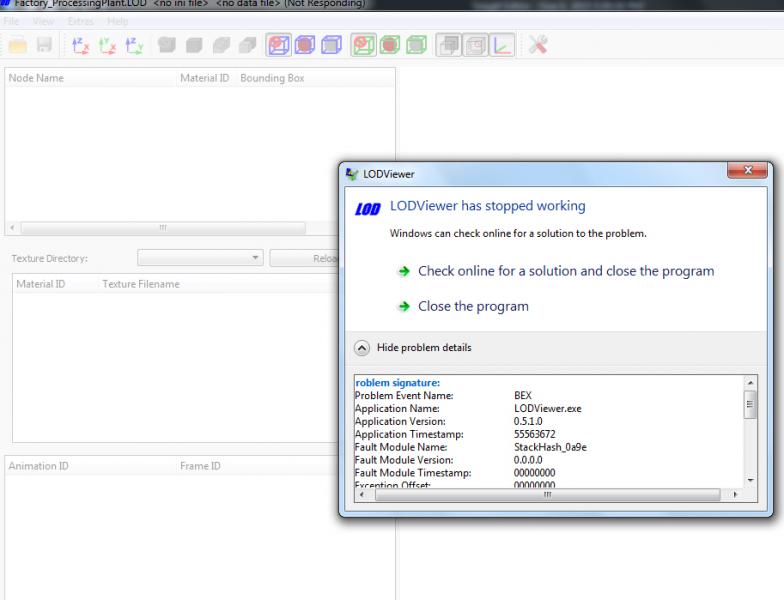Select the '0.5.1.0' application version value
Image resolution: width=784 pixels, height=600 pixels.
click(x=528, y=422)
